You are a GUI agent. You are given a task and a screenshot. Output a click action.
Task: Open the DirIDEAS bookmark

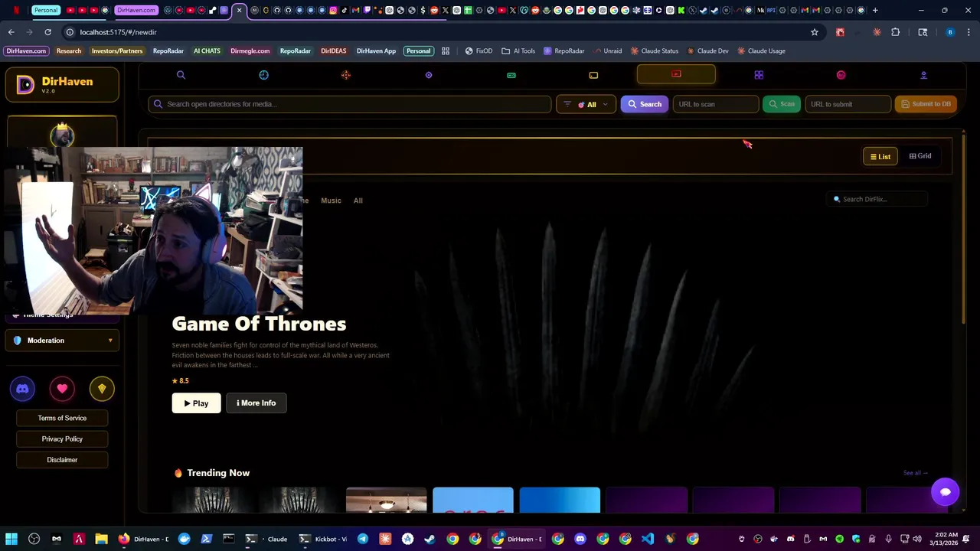pyautogui.click(x=333, y=51)
